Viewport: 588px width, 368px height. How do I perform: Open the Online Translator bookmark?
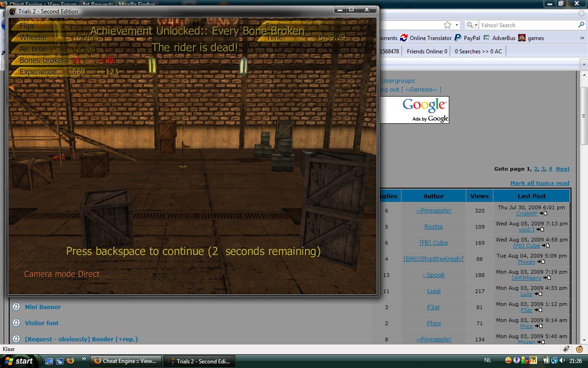[x=426, y=38]
